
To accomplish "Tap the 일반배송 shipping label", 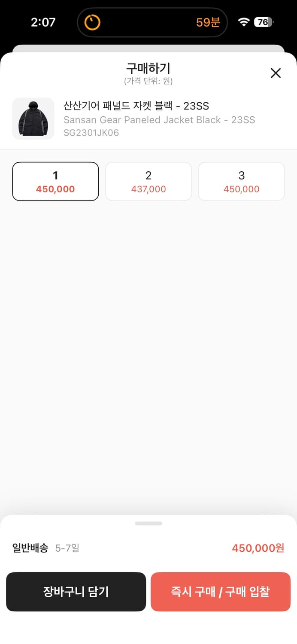I will coord(30,548).
